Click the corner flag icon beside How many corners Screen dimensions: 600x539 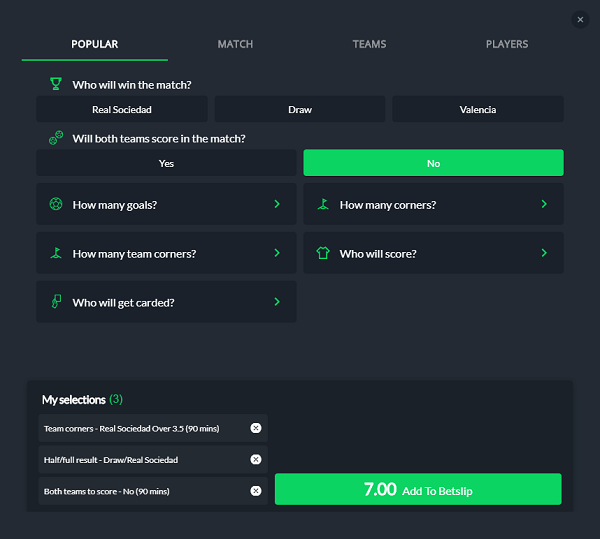tap(323, 204)
